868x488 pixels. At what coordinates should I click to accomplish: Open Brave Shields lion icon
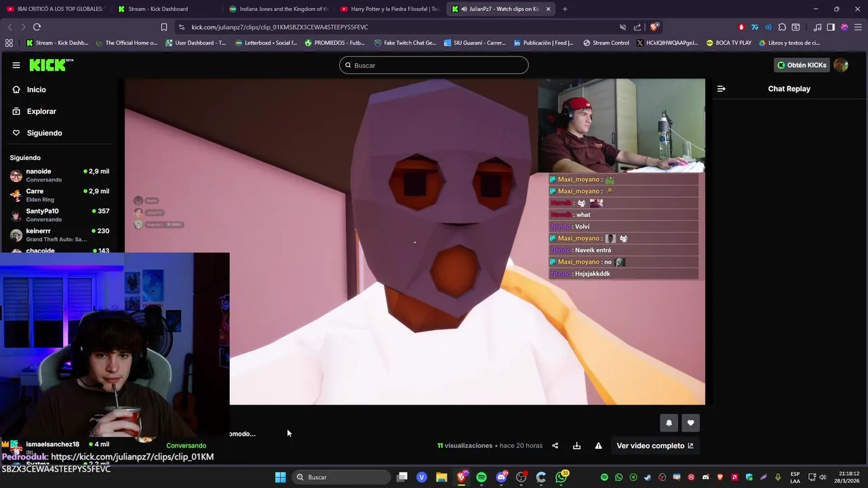click(x=654, y=27)
